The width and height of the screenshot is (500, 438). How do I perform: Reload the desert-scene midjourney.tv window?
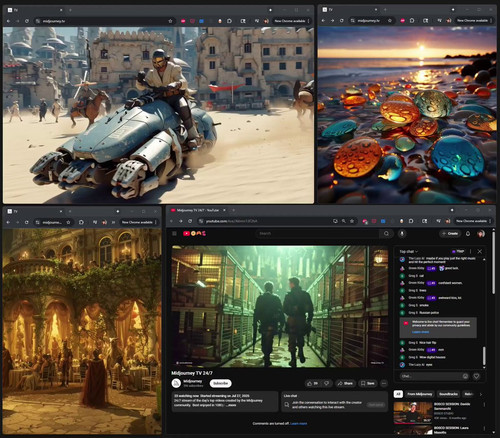tap(27, 21)
